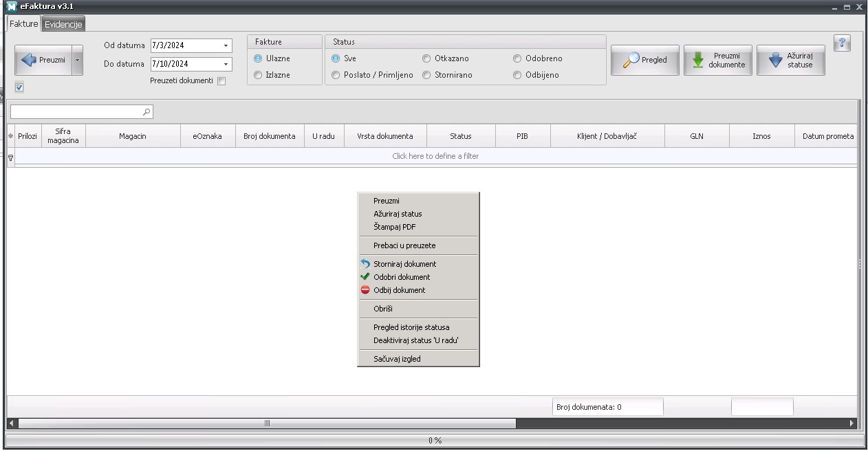Click the eFaktura app logo in title bar
The image size is (868, 451).
[x=12, y=6]
